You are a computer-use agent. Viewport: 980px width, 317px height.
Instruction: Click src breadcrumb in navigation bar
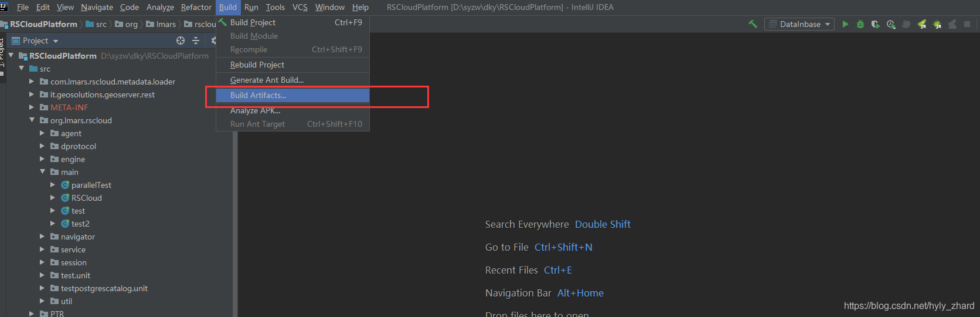pyautogui.click(x=96, y=24)
